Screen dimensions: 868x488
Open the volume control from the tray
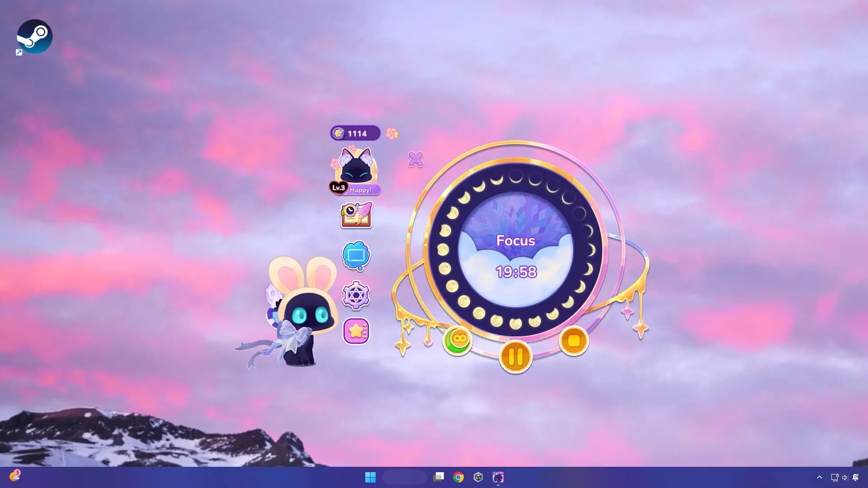click(x=845, y=477)
